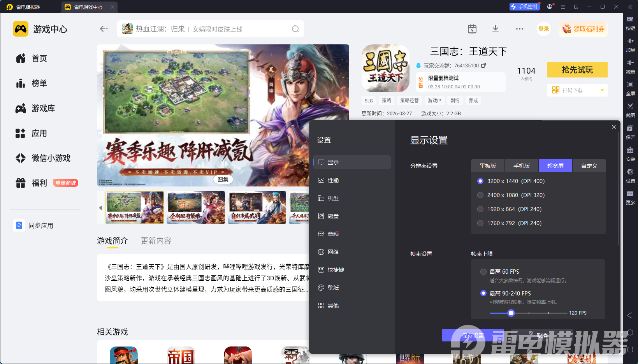The width and height of the screenshot is (638, 364).
Task: Close the 设置 settings dialog
Action: pyautogui.click(x=614, y=127)
